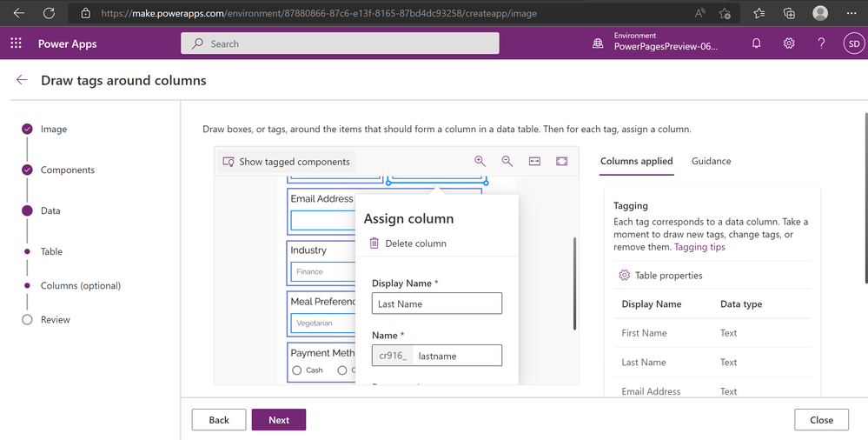868x440 pixels.
Task: Open the browser profile avatar
Action: [x=820, y=13]
